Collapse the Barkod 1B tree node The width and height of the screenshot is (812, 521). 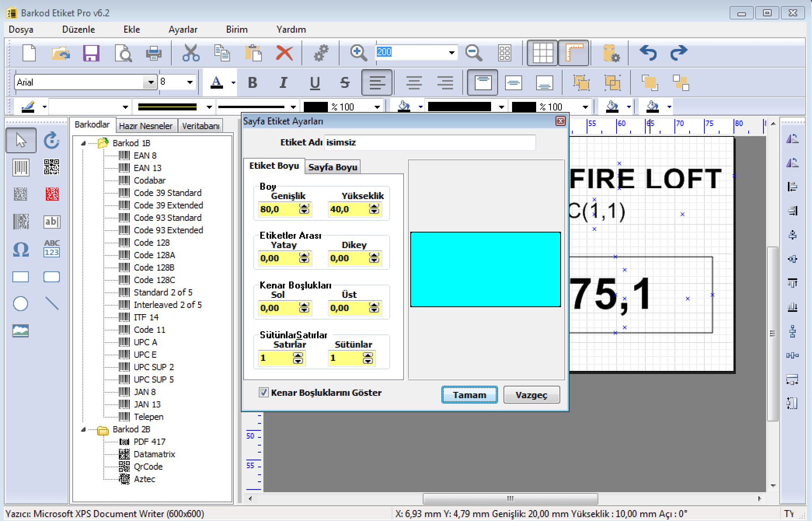pos(83,143)
